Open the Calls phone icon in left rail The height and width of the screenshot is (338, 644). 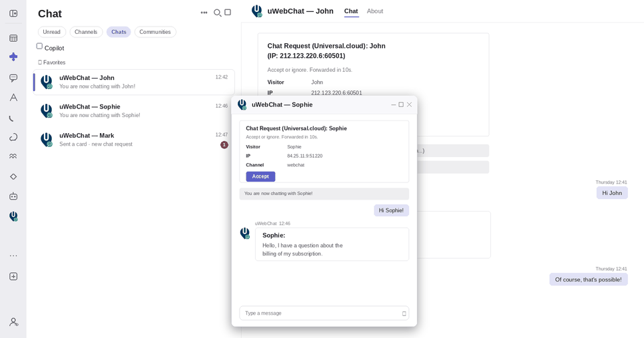tap(13, 119)
